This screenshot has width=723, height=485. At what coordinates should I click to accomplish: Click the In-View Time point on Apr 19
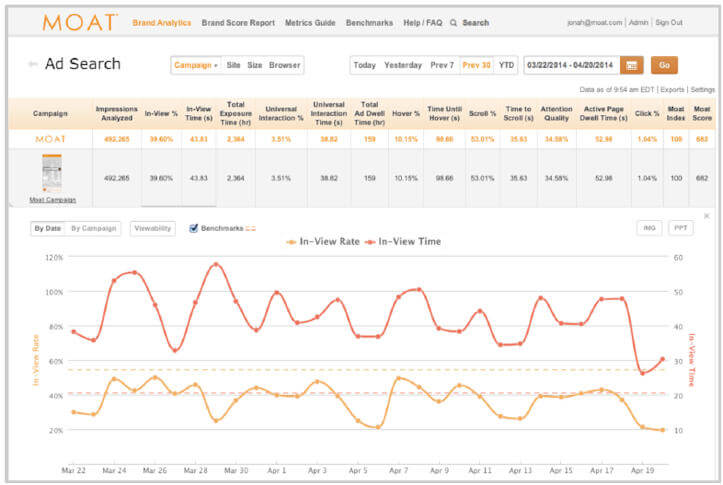click(x=642, y=373)
